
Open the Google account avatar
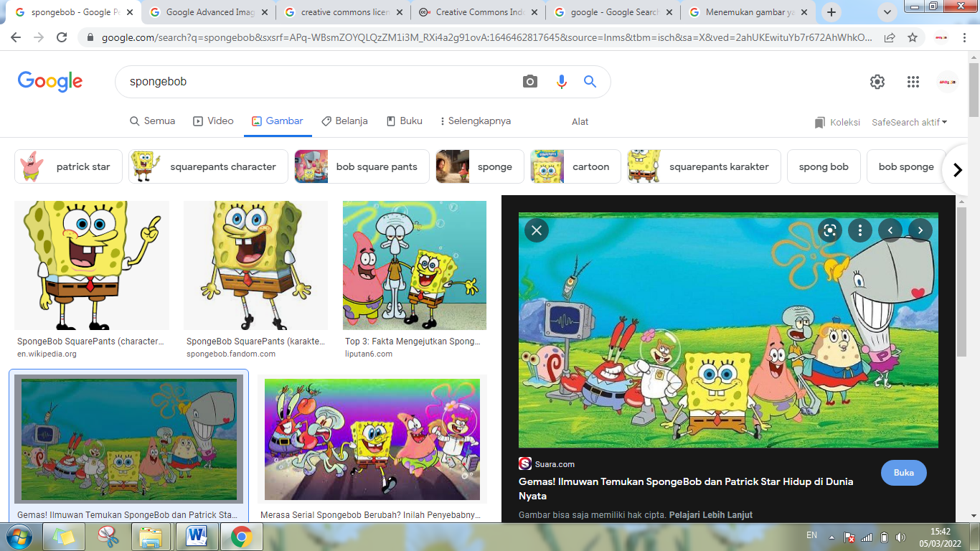click(948, 82)
